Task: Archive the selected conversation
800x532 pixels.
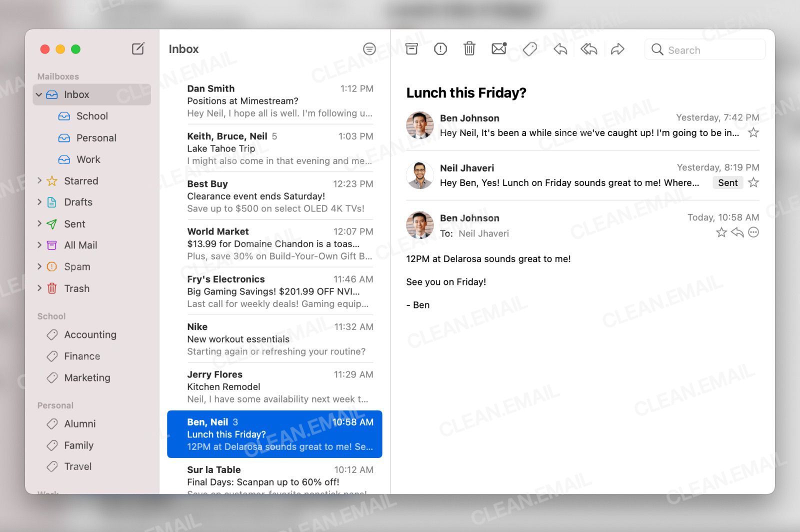Action: tap(411, 48)
